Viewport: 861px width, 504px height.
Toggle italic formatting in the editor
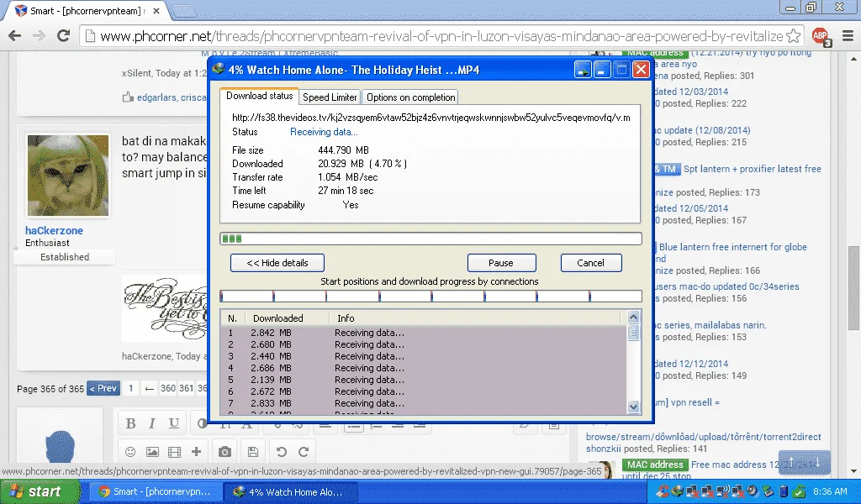click(151, 423)
